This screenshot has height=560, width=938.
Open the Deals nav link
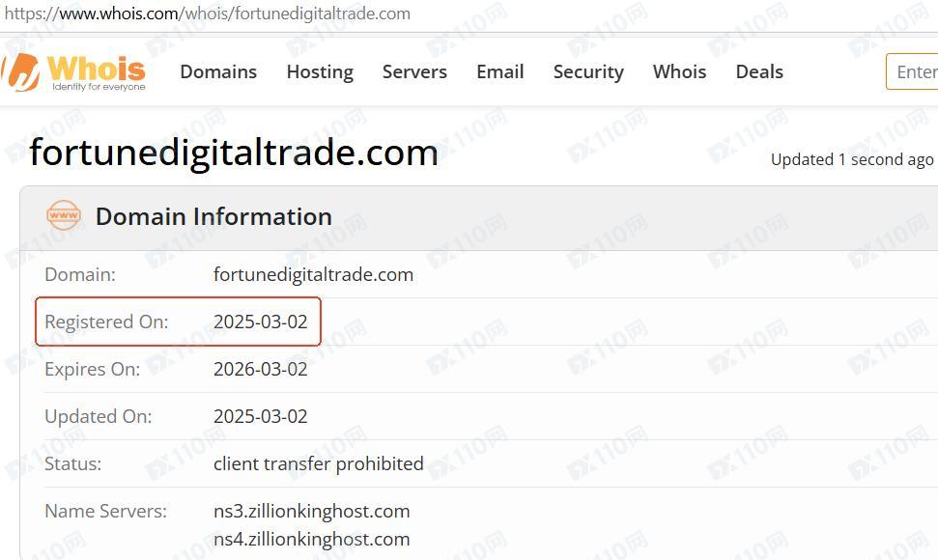[x=759, y=71]
